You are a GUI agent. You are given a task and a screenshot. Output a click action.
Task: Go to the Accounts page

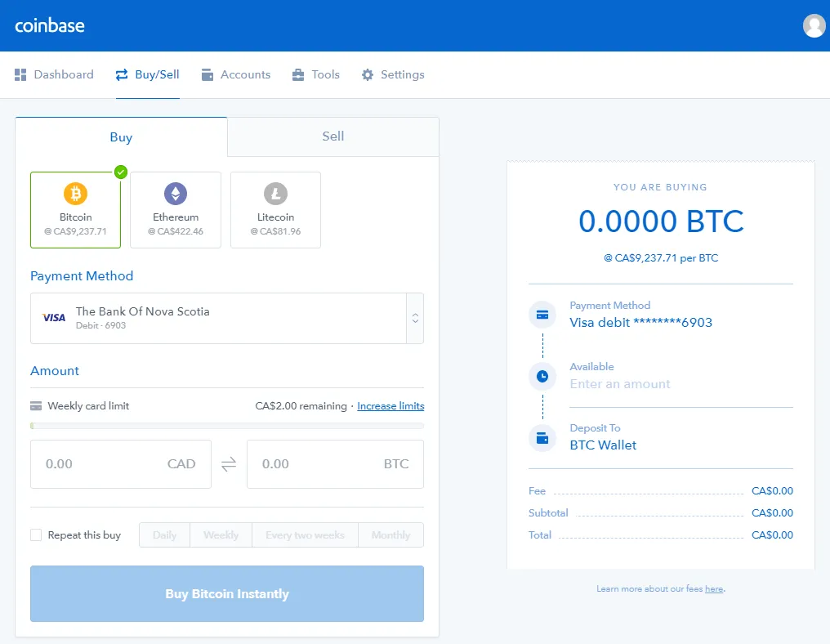[x=236, y=74]
